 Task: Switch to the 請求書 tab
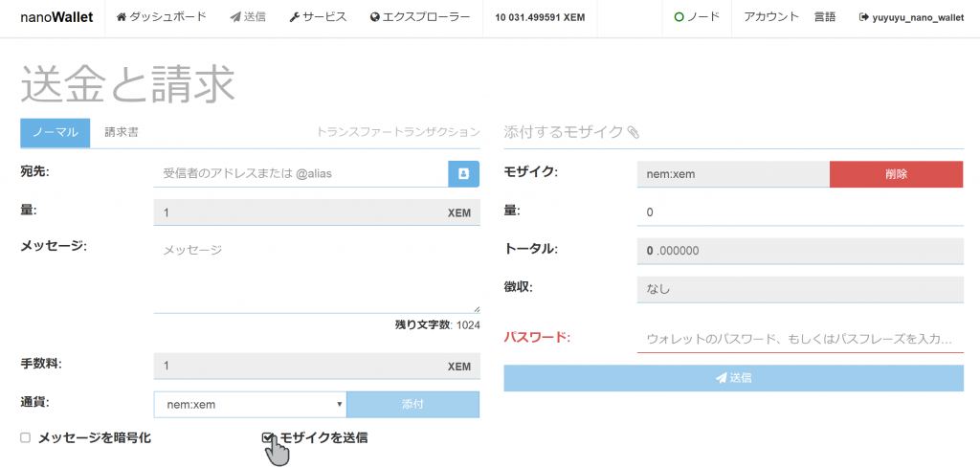coord(122,132)
